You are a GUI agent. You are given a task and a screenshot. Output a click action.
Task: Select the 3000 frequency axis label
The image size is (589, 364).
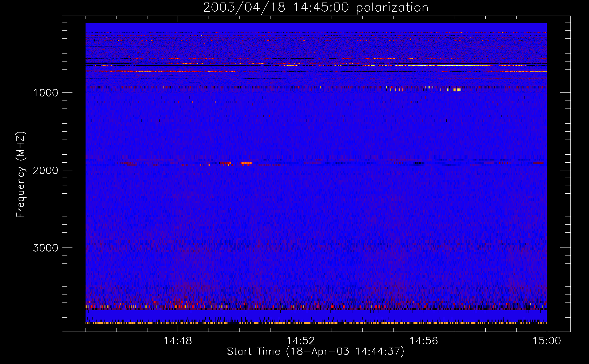(x=46, y=248)
